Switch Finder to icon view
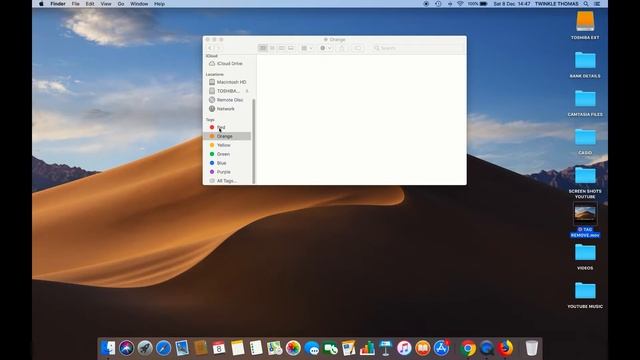 tap(263, 48)
